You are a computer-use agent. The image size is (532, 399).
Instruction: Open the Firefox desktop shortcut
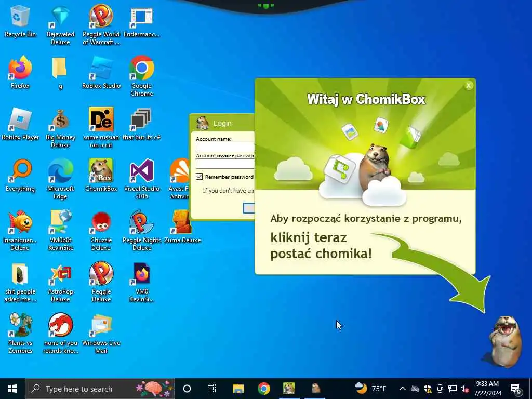[20, 73]
